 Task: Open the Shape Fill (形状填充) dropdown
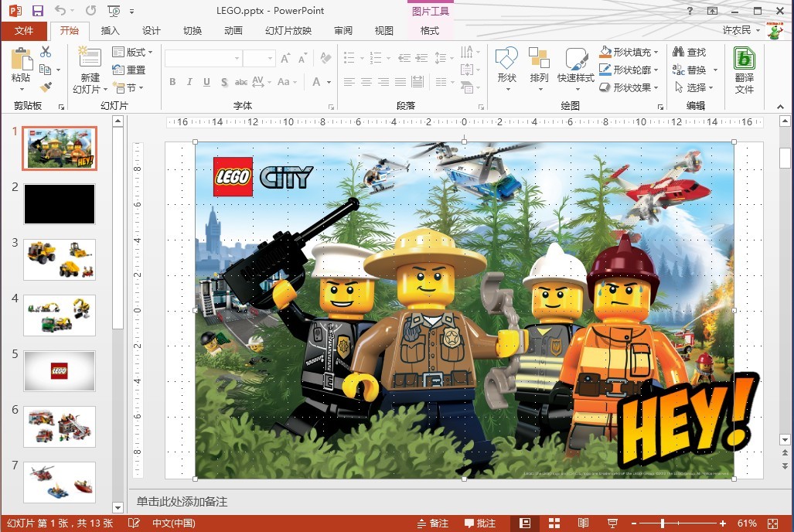tap(629, 52)
